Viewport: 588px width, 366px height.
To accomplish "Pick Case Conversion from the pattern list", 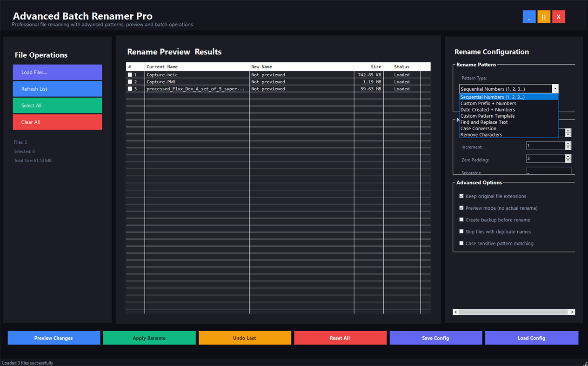I will coord(478,128).
